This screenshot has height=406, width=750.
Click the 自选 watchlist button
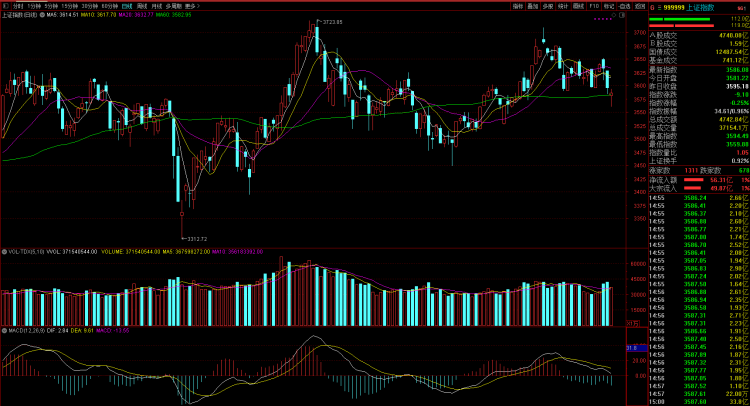[x=624, y=5]
